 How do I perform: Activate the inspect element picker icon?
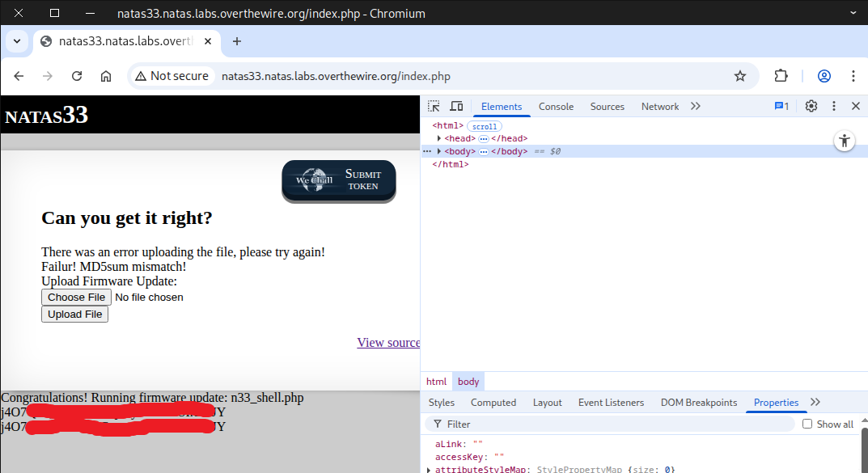(x=434, y=107)
